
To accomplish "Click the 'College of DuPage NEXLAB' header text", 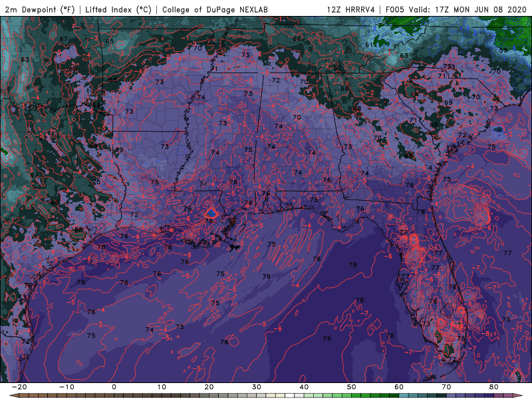I will [x=215, y=10].
